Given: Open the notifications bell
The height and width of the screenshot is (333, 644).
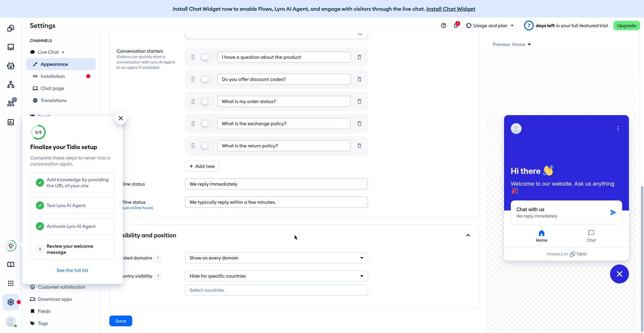Looking at the screenshot, I should [456, 26].
